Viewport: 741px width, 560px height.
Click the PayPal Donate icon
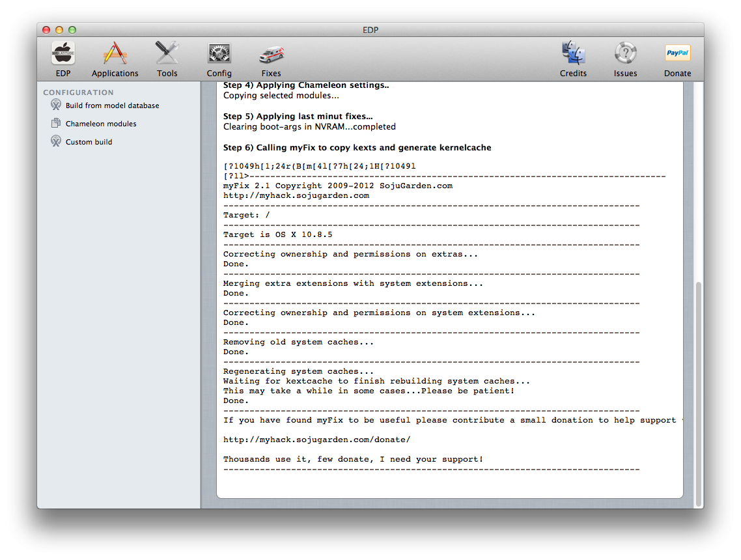tap(677, 53)
